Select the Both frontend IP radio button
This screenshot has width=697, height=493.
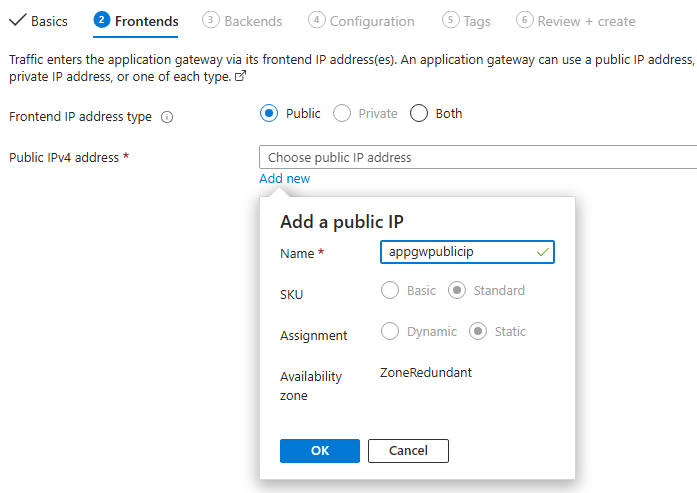418,113
